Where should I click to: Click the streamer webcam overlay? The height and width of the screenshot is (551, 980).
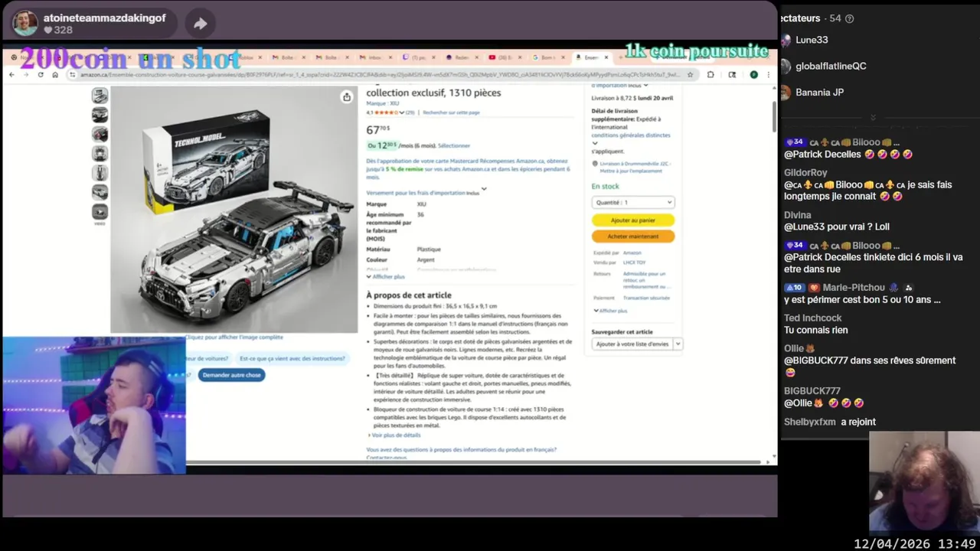click(94, 406)
